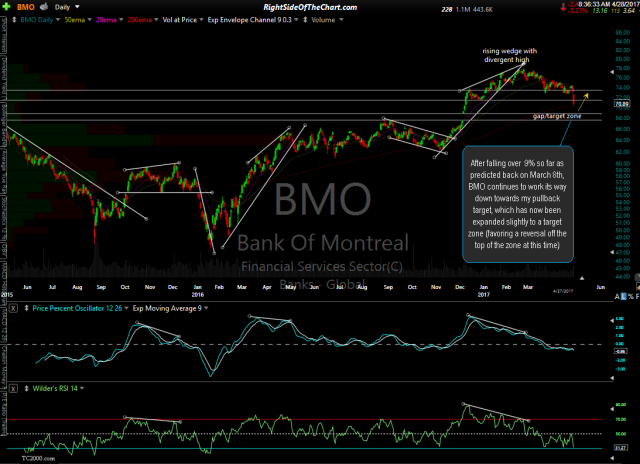Click the 4/27/2017 date marker on axis
This screenshot has height=464, width=640.
(x=563, y=291)
